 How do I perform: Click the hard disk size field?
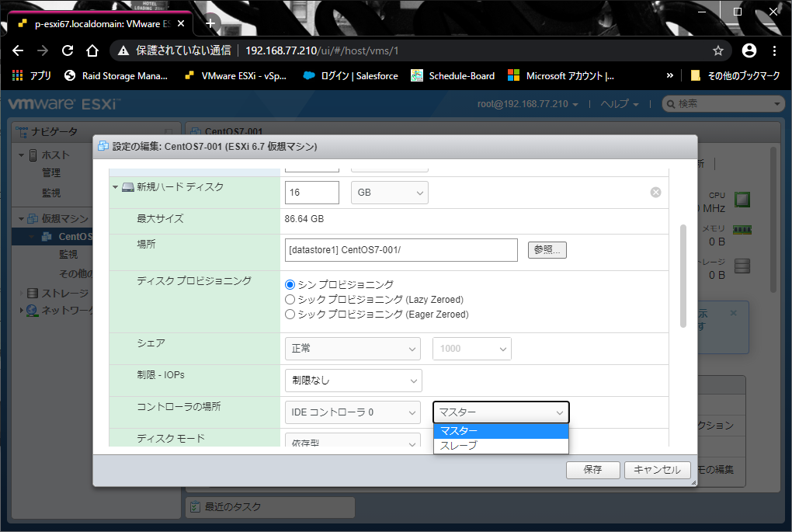[311, 193]
